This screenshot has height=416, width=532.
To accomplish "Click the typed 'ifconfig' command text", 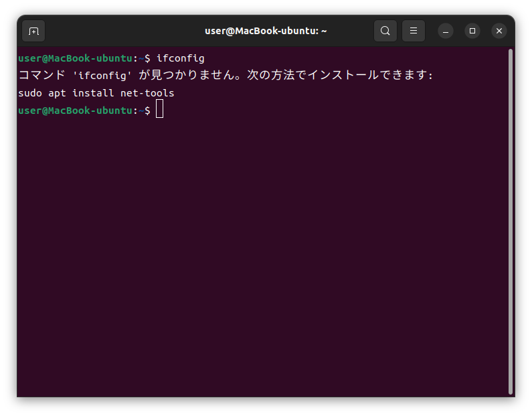I will [x=181, y=58].
